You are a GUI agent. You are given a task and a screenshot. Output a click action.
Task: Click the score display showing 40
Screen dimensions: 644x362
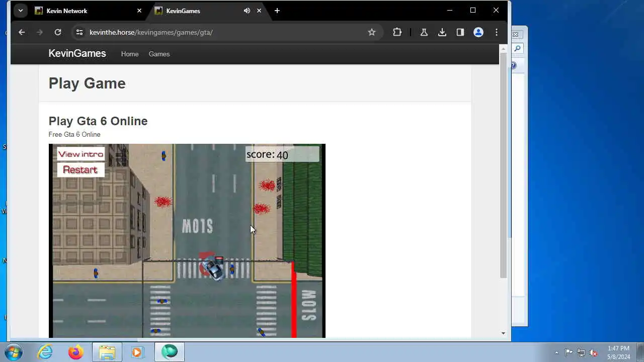[x=282, y=154]
